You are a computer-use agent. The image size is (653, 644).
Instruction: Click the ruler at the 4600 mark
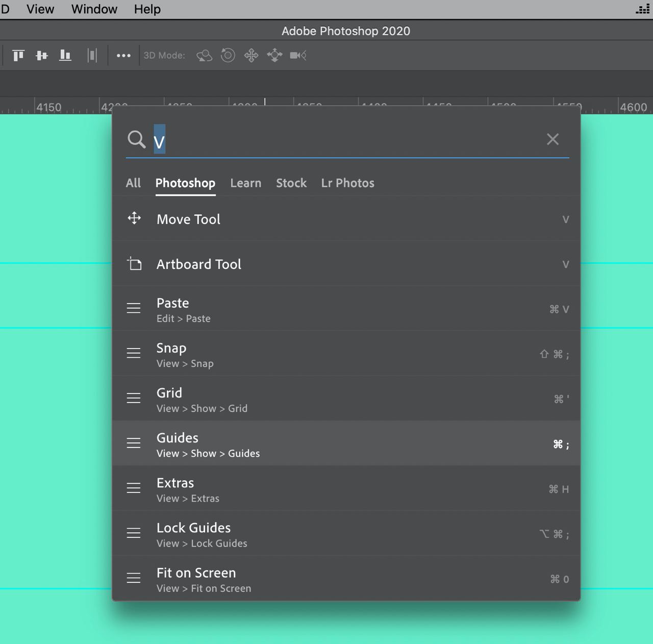pyautogui.click(x=634, y=107)
